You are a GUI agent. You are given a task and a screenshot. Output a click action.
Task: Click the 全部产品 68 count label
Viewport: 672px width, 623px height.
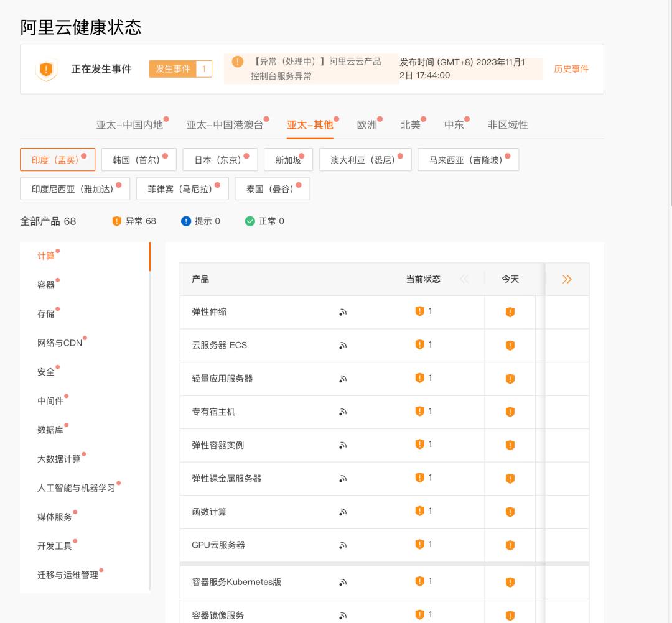coord(48,221)
